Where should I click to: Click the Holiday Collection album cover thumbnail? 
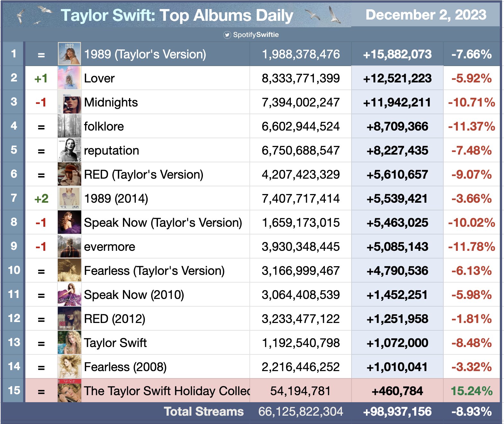tap(69, 391)
